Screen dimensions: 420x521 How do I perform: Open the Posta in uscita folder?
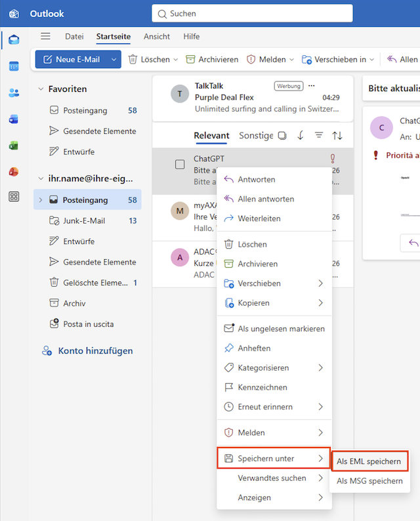click(87, 324)
